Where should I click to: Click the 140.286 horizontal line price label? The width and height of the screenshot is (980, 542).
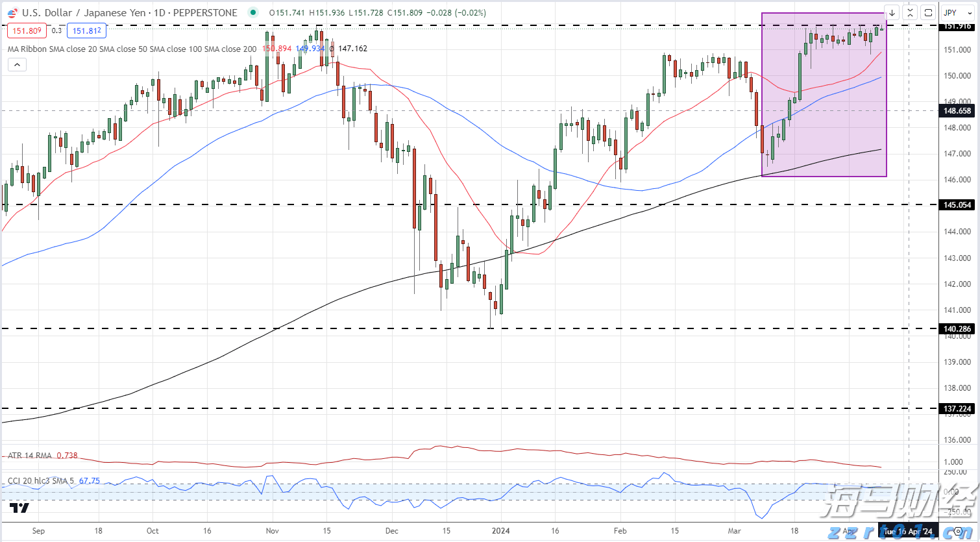957,329
